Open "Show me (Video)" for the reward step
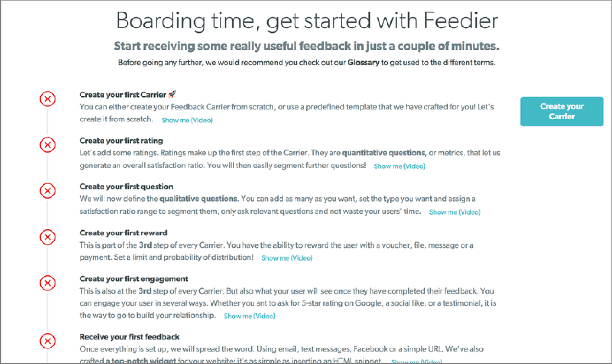Screen dimensions: 612x364 point(286,258)
